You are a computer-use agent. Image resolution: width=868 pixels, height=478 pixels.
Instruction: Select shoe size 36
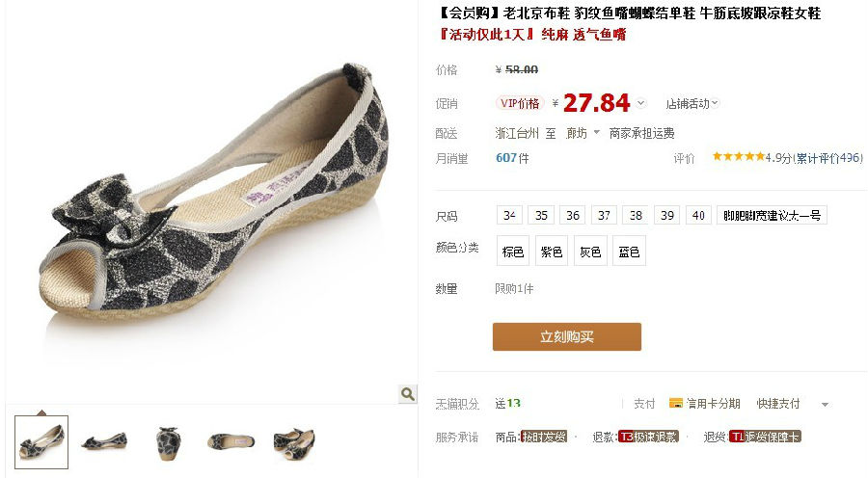click(573, 215)
